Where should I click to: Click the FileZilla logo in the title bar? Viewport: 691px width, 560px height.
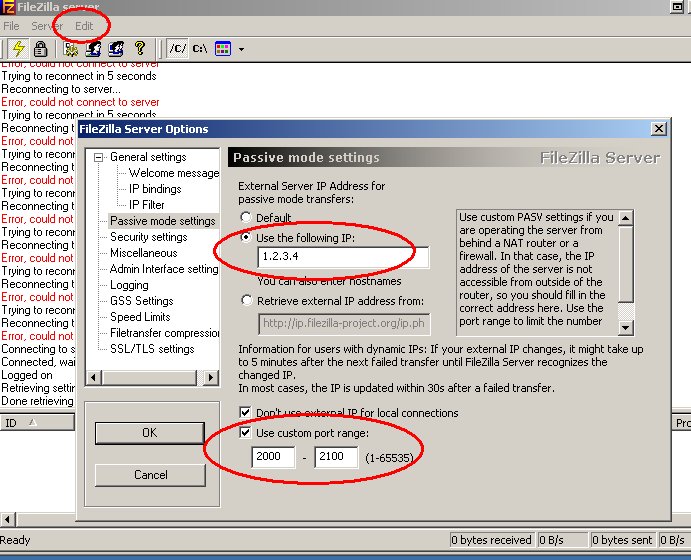[7, 7]
